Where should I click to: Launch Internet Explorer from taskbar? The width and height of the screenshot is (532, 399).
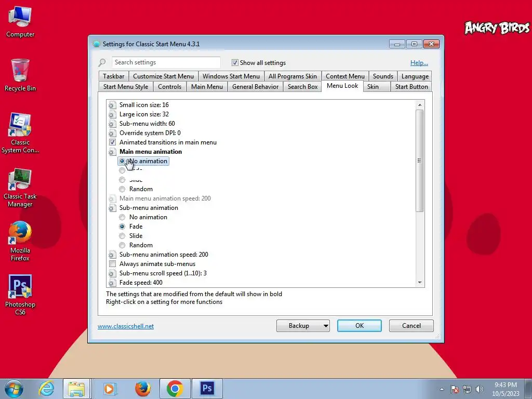click(46, 389)
